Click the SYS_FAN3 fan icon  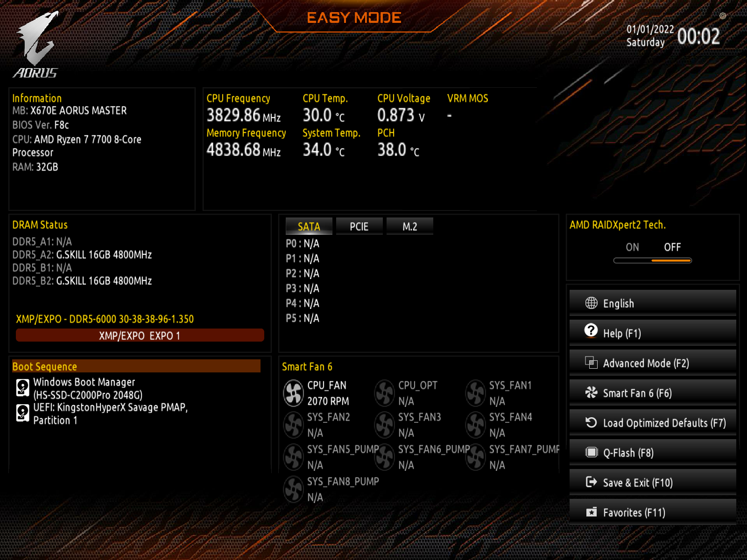[385, 425]
